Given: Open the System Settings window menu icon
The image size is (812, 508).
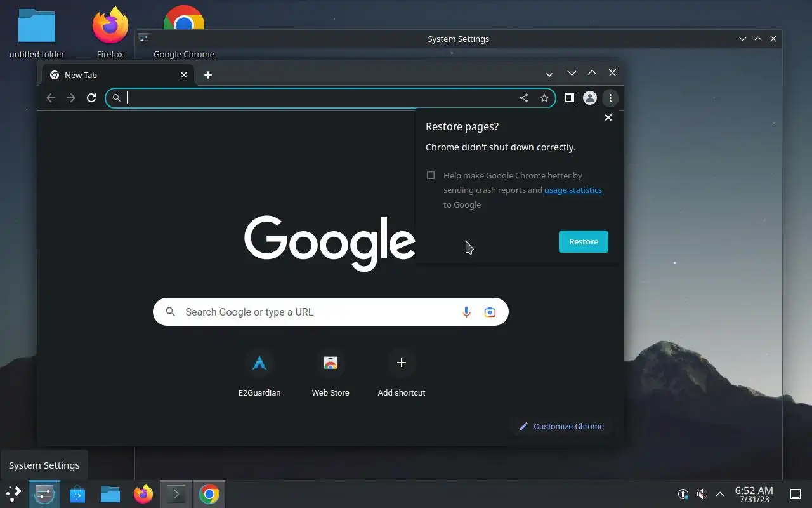Looking at the screenshot, I should click(x=144, y=38).
